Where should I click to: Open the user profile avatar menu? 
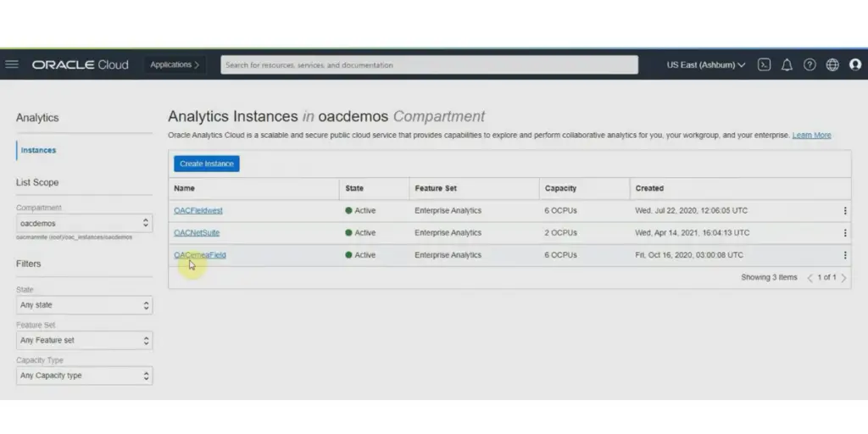854,64
